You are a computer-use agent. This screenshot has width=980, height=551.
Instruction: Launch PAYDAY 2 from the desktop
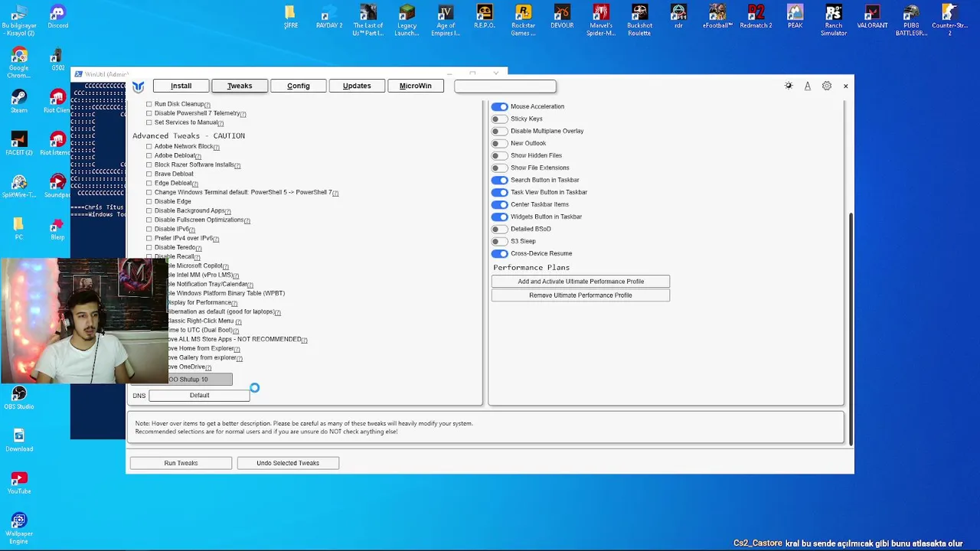point(329,17)
